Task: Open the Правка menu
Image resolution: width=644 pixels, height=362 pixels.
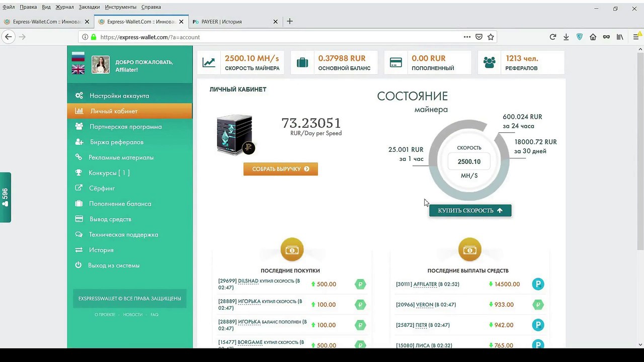Action: [27, 7]
